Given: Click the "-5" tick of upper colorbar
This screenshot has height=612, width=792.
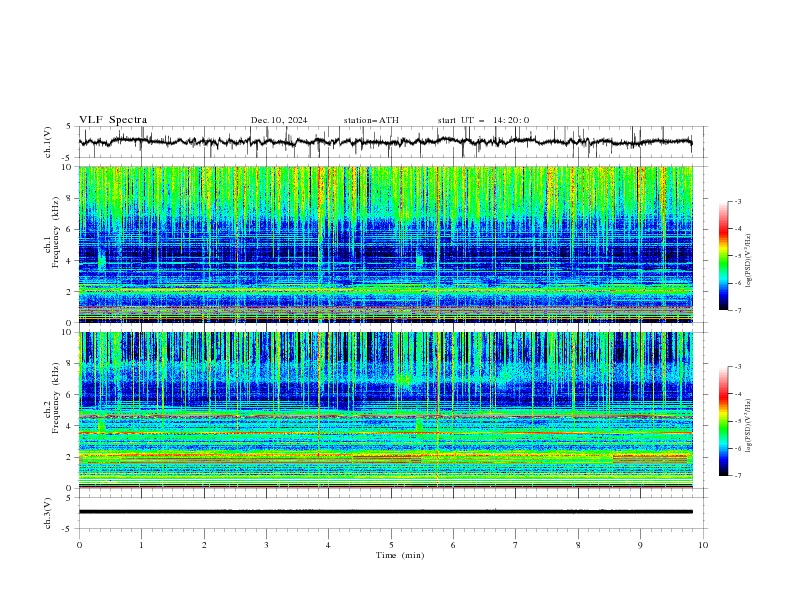Looking at the screenshot, I should [x=738, y=256].
